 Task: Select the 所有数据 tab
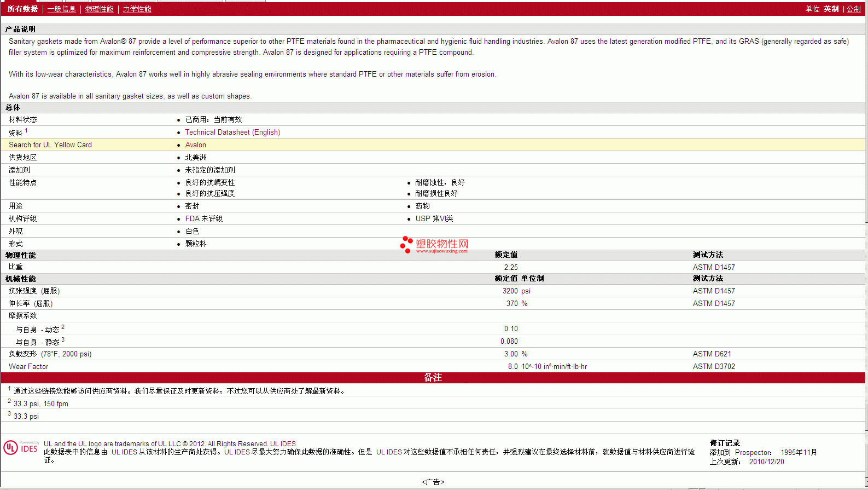(22, 9)
